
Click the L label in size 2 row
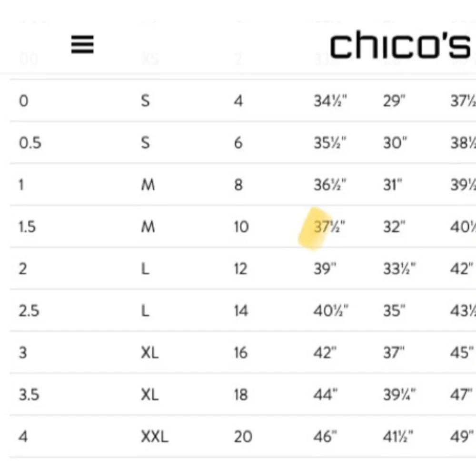145,268
